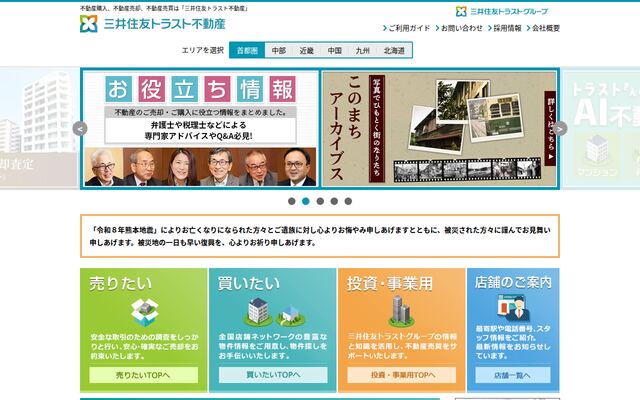Select first carousel dot
Image resolution: width=640 pixels, height=400 pixels.
point(291,201)
